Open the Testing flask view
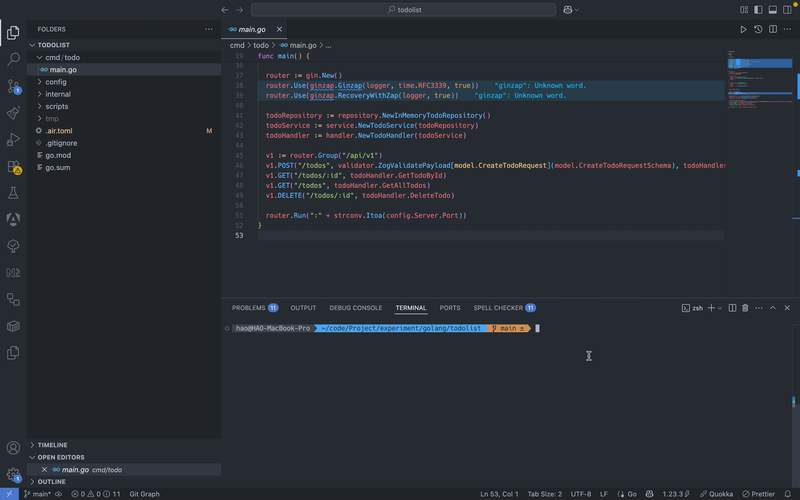The width and height of the screenshot is (800, 500). [x=13, y=193]
